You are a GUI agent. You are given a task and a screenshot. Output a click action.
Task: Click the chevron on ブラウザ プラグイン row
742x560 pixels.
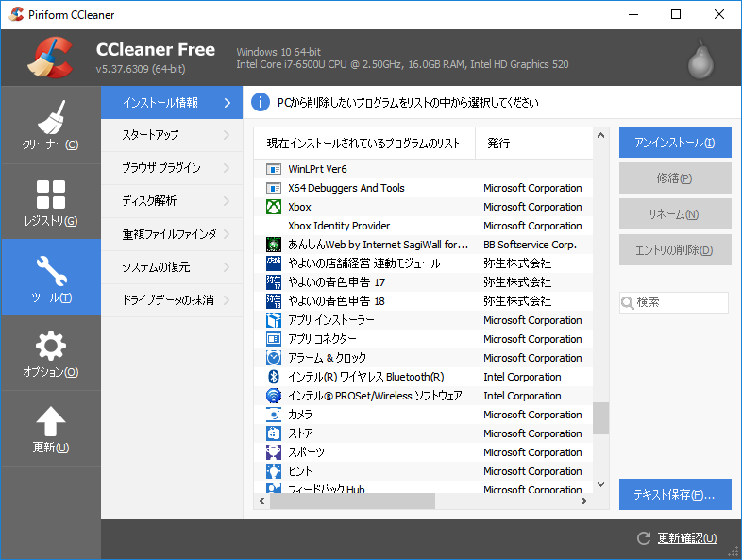pyautogui.click(x=227, y=168)
